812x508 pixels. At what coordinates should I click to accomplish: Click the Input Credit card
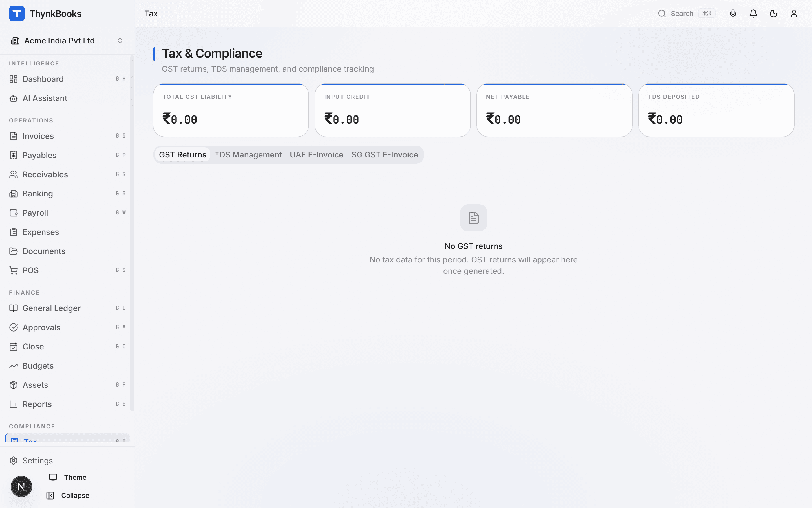pyautogui.click(x=392, y=110)
